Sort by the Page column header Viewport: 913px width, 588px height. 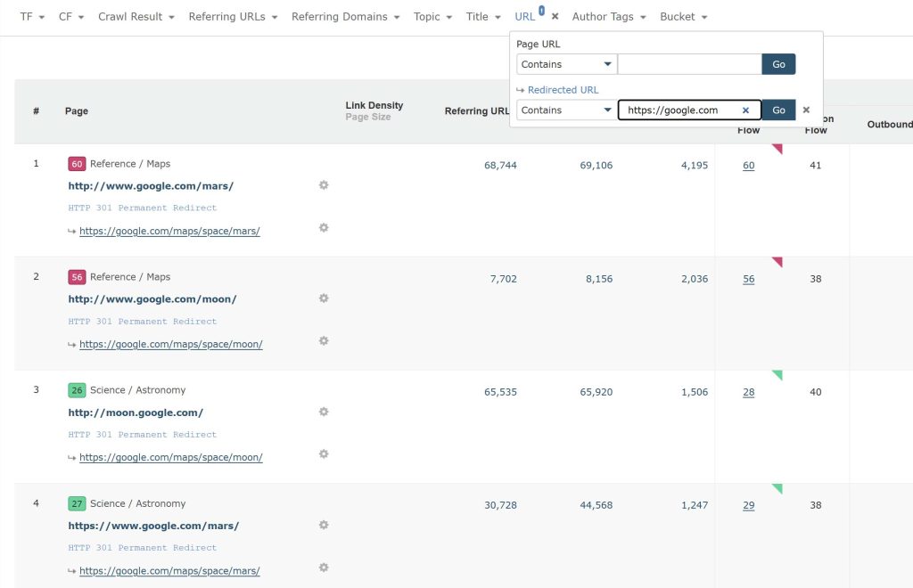click(77, 110)
